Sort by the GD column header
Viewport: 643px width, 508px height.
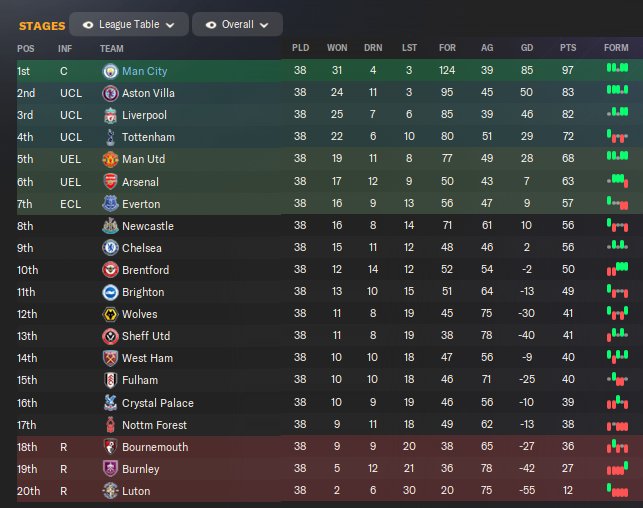[526, 48]
